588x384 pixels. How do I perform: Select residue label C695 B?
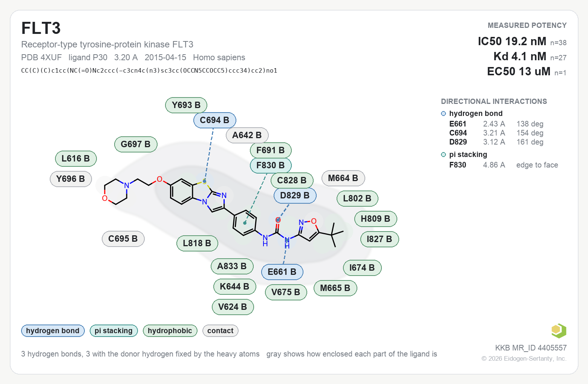click(x=123, y=239)
